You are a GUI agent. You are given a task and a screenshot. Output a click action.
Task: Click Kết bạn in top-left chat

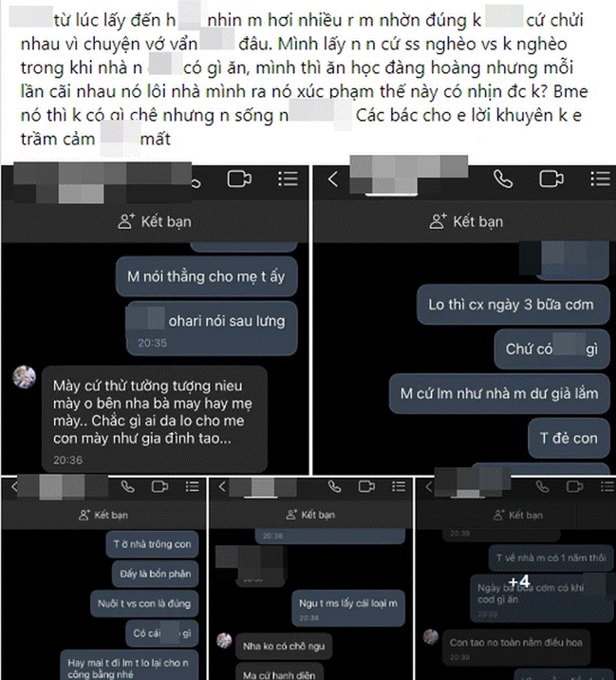[x=155, y=221]
